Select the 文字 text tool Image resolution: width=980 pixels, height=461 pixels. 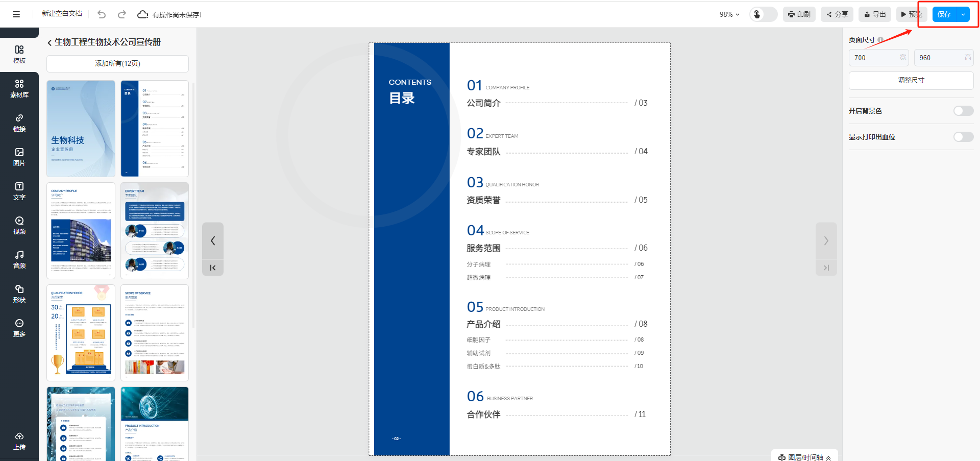click(19, 191)
